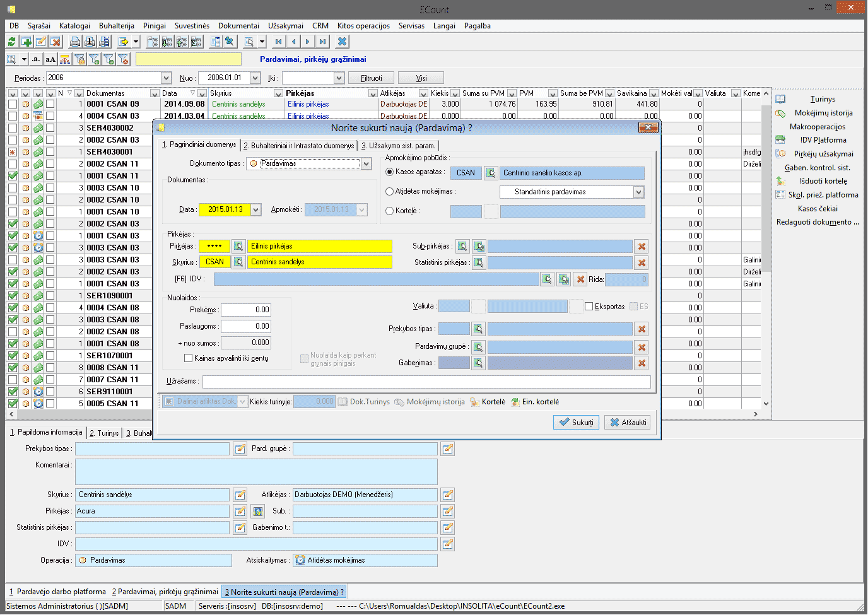
Task: Open the Prekybos tipas lookup icon
Action: point(478,329)
